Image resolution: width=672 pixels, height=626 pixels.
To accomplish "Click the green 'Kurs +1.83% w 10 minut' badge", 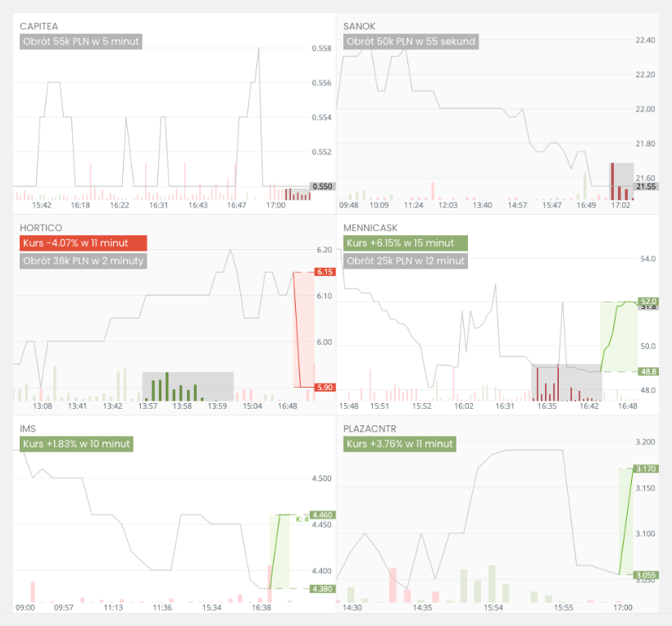I will click(x=76, y=444).
